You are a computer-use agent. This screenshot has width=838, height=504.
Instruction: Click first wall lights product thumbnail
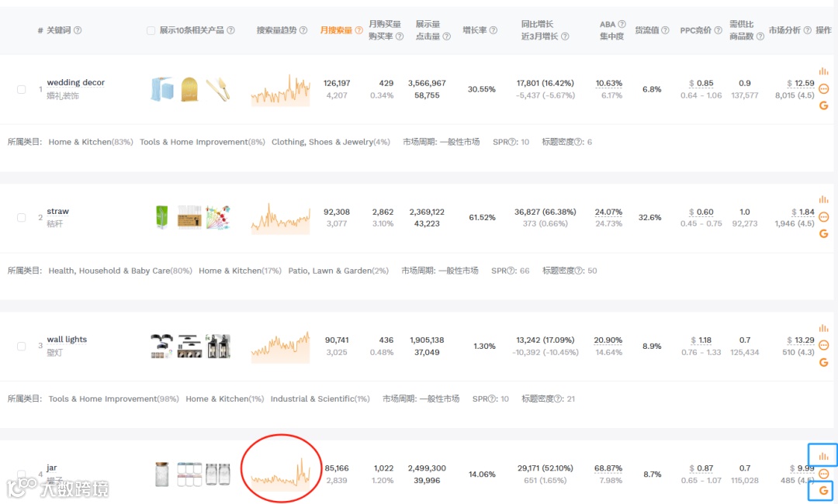161,346
